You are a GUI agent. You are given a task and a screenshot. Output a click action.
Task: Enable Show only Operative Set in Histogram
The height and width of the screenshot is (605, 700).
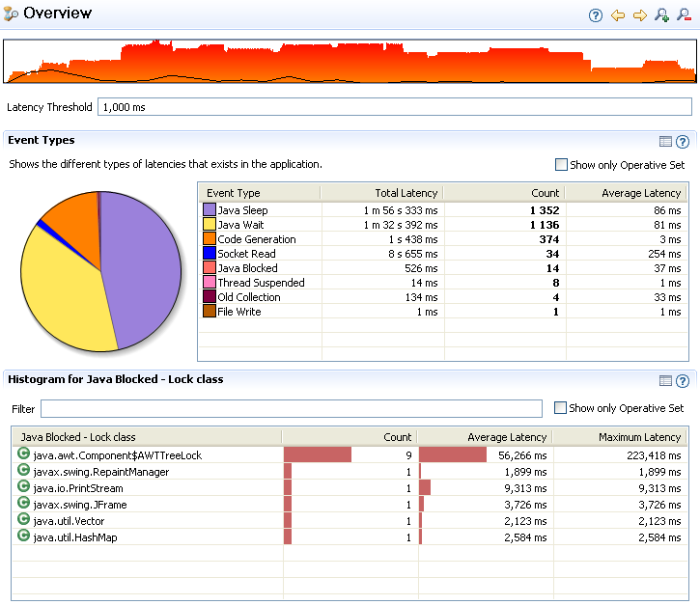(x=560, y=408)
